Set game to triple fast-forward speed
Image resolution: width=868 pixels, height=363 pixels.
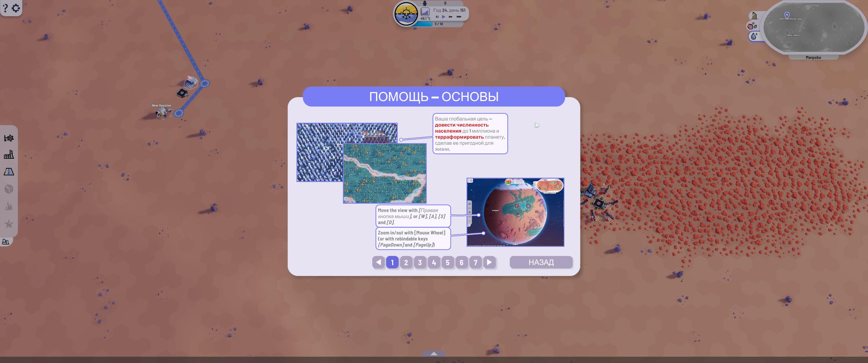[459, 17]
